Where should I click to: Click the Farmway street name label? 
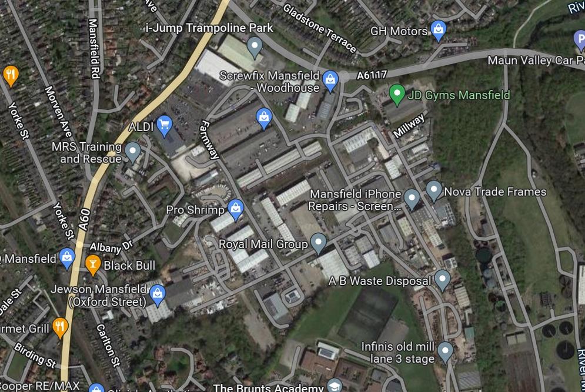(x=209, y=140)
